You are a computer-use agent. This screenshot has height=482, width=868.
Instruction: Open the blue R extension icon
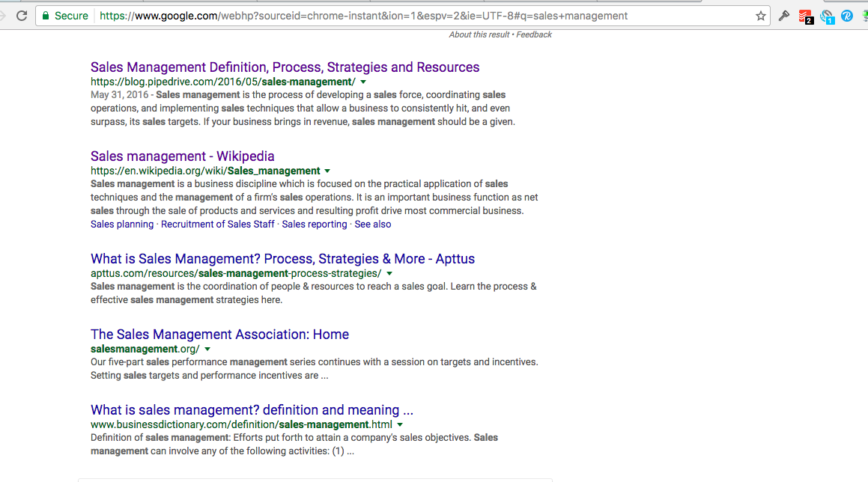coord(847,16)
